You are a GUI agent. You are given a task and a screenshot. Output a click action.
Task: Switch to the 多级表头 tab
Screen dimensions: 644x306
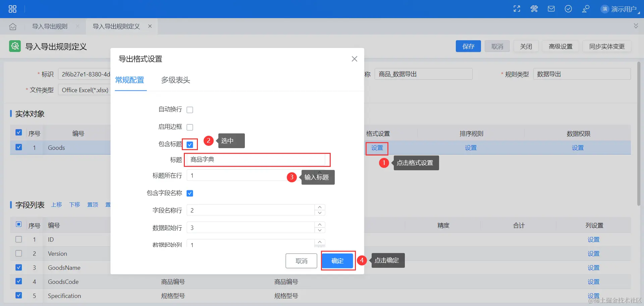coord(175,80)
